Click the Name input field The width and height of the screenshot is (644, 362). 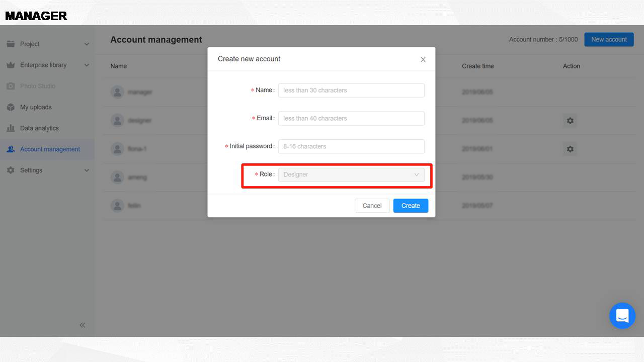351,90
